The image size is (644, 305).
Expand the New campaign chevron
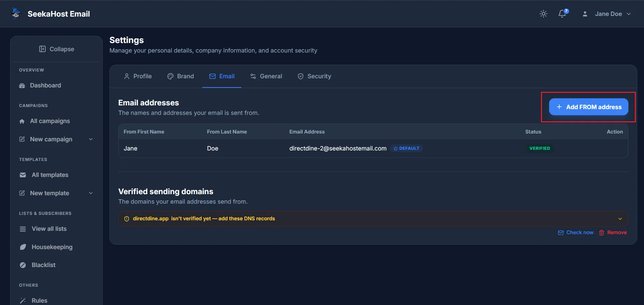point(91,139)
